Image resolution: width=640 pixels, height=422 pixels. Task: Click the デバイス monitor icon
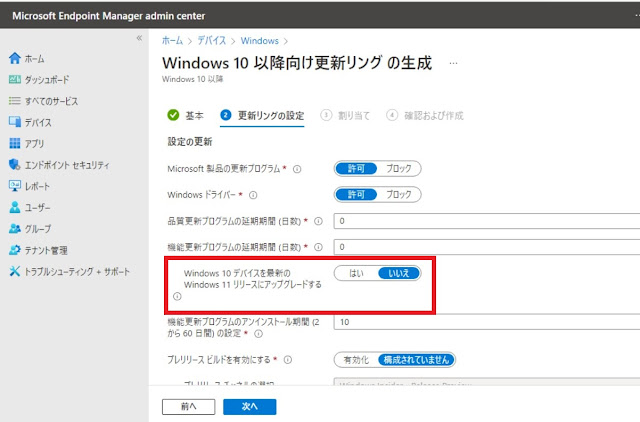tap(15, 122)
